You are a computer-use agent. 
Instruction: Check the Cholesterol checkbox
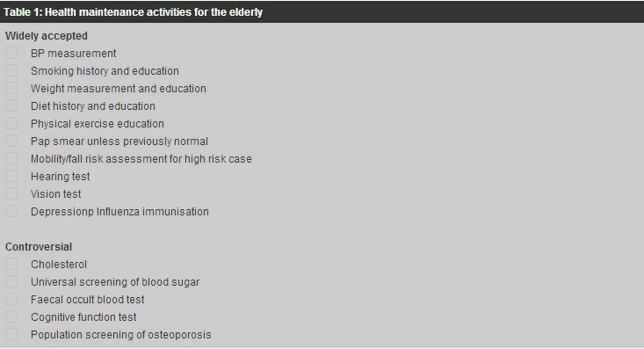click(x=11, y=264)
